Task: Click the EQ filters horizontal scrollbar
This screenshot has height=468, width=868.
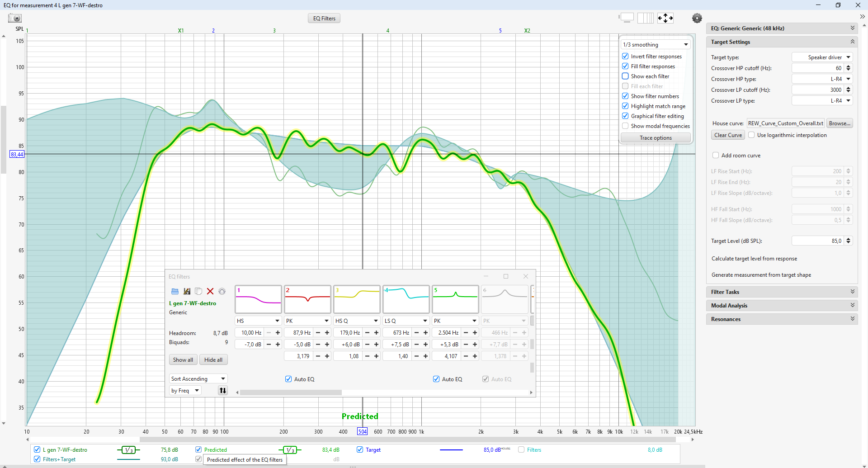Action: tap(291, 392)
